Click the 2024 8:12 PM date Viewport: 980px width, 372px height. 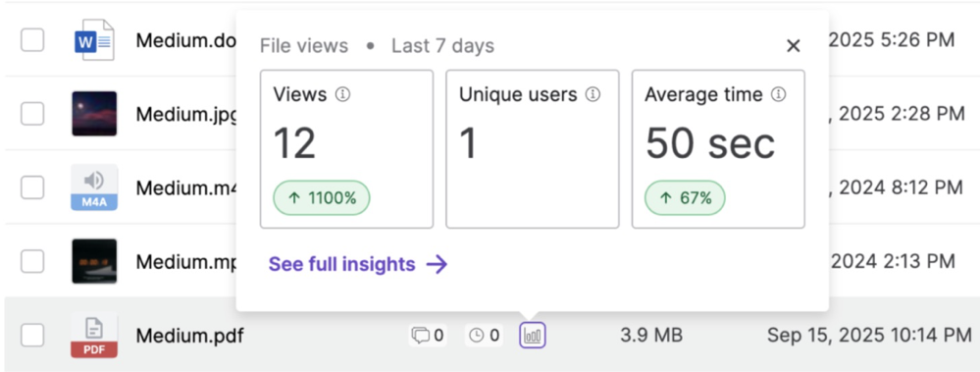[896, 187]
